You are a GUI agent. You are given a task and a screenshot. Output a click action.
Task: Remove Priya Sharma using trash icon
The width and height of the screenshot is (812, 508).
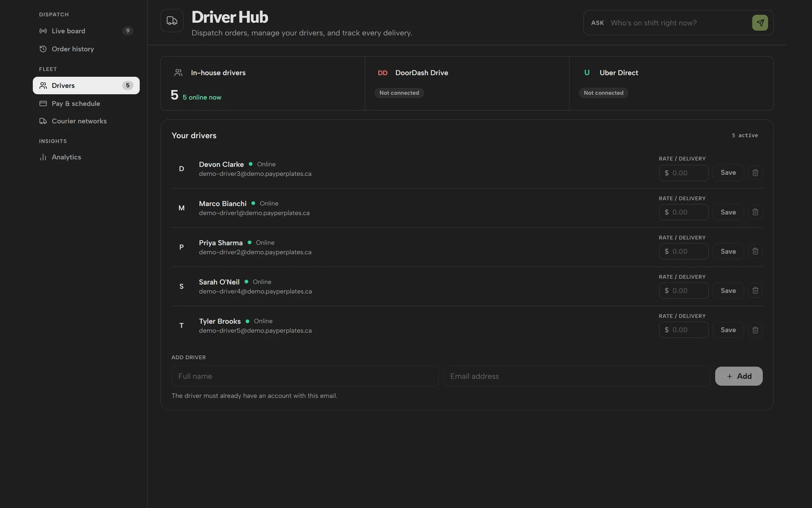755,251
